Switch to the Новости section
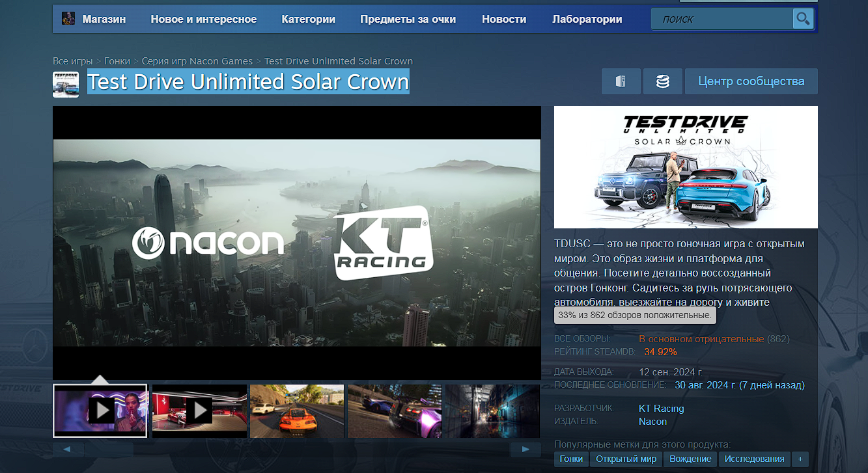Viewport: 868px width, 473px height. pyautogui.click(x=503, y=19)
